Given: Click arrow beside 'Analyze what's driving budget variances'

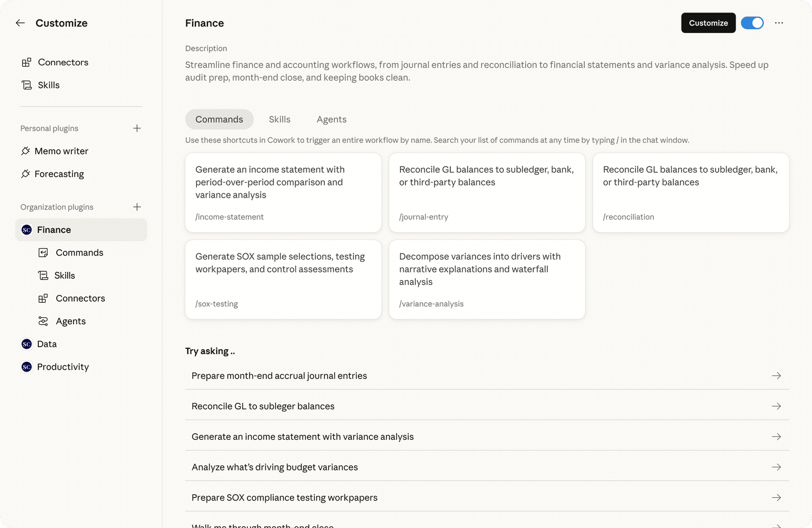Looking at the screenshot, I should click(776, 467).
